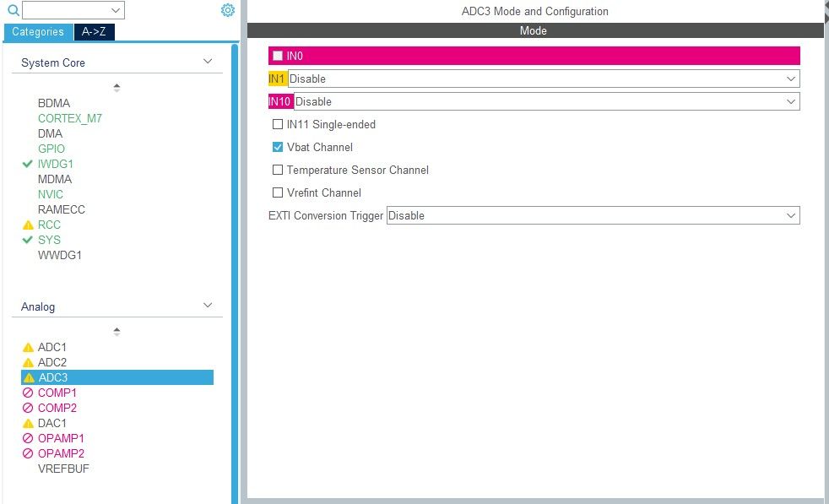Select IWDG1 peripheral
Viewport: 829px width, 504px height.
pos(56,164)
